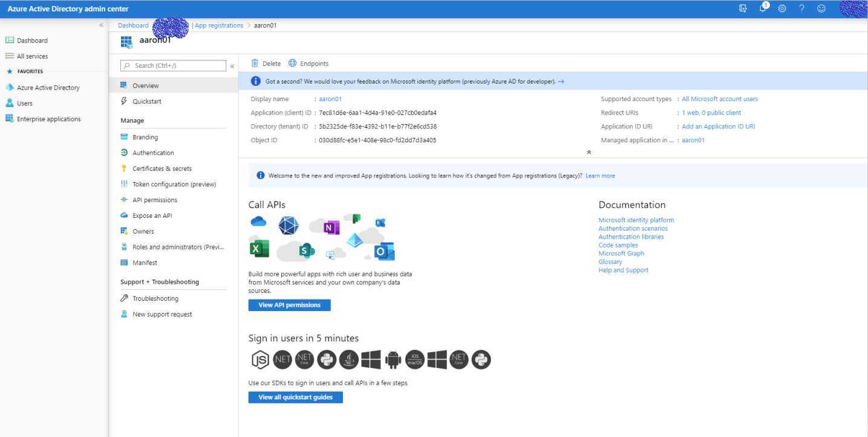Focus the Search (Ctrl+/) field
Viewport: 868px width, 437px height.
[x=173, y=65]
